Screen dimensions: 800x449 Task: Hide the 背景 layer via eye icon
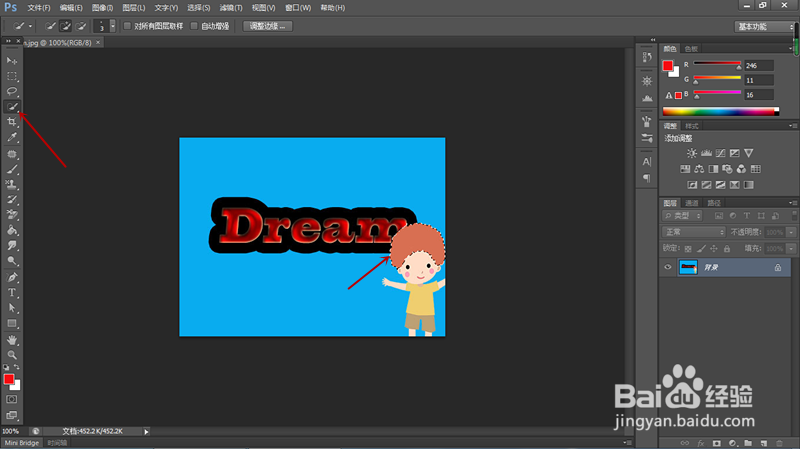coord(668,267)
